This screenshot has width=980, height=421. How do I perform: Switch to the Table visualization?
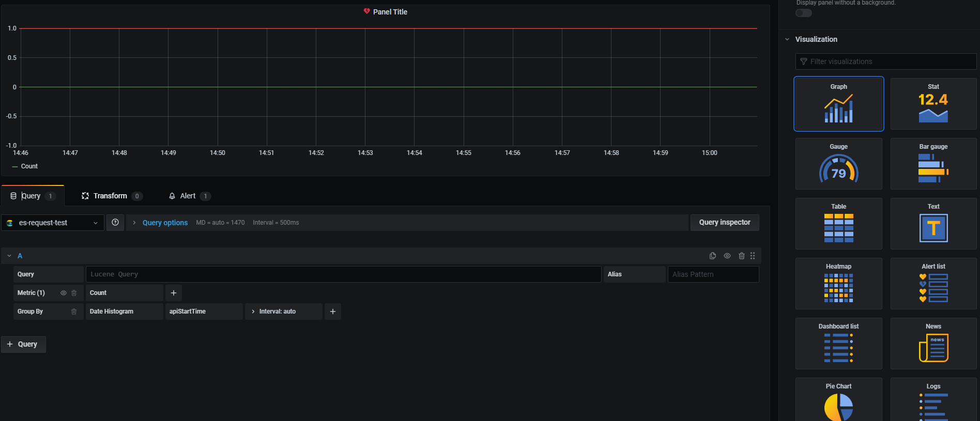pos(839,224)
